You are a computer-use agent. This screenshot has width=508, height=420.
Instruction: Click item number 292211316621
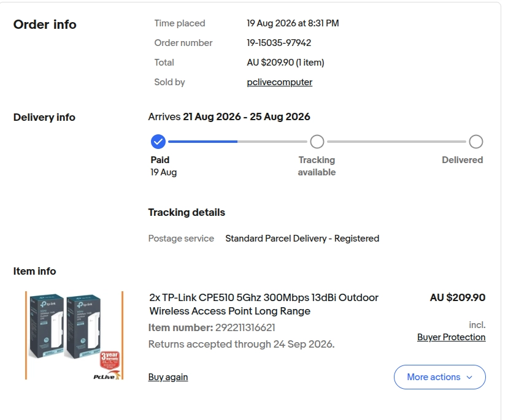pyautogui.click(x=245, y=327)
